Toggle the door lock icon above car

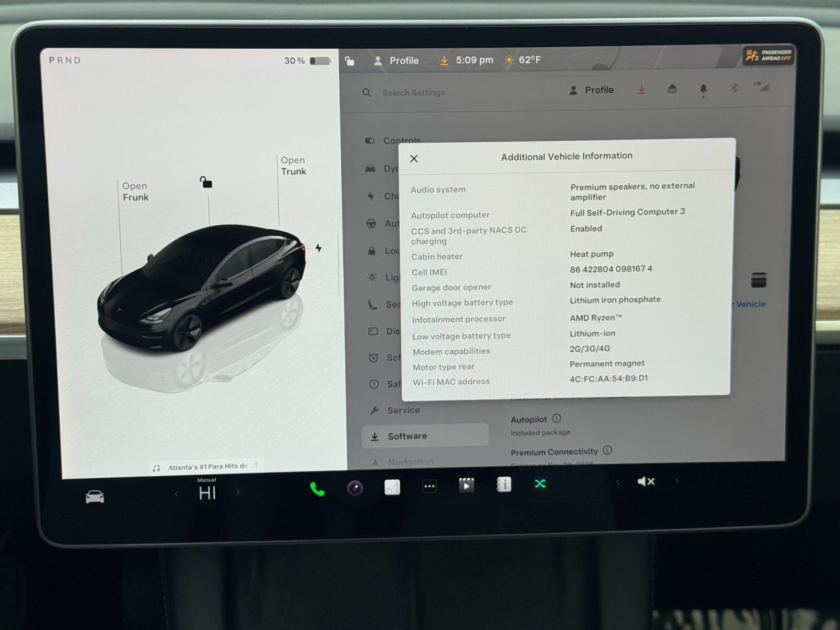pos(206,182)
